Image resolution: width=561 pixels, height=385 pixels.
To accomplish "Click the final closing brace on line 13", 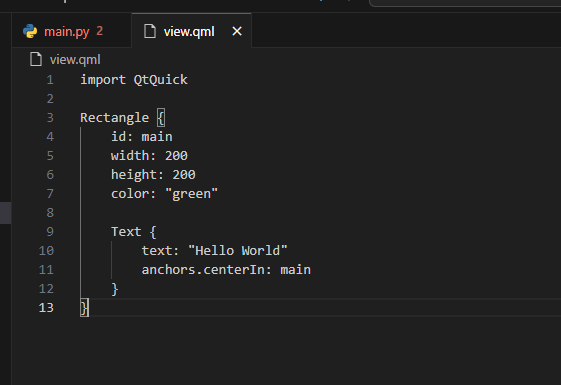I will (x=84, y=308).
